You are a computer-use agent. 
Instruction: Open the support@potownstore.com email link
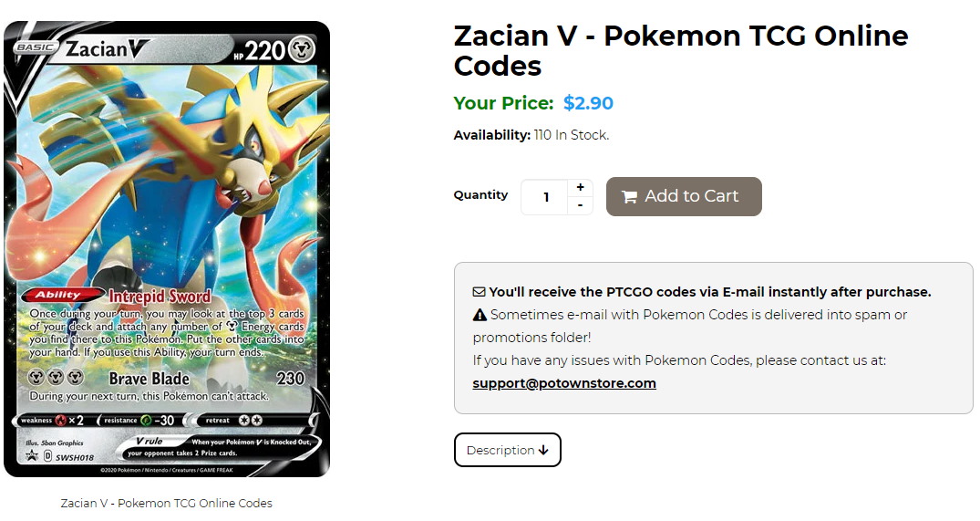click(563, 383)
